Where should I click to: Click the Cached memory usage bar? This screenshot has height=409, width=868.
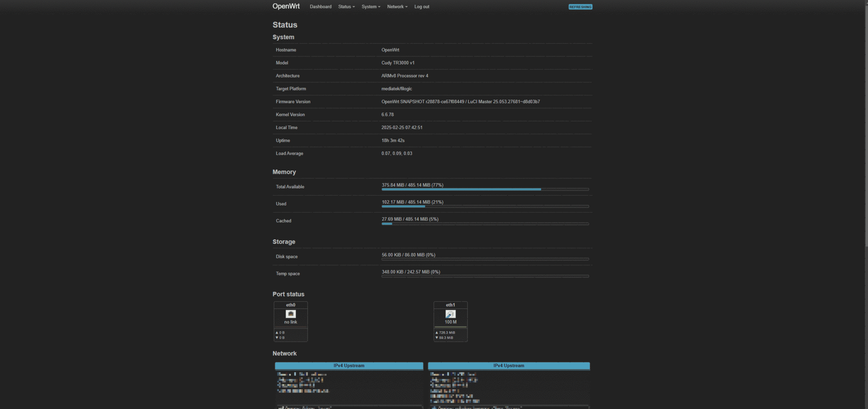pyautogui.click(x=485, y=224)
